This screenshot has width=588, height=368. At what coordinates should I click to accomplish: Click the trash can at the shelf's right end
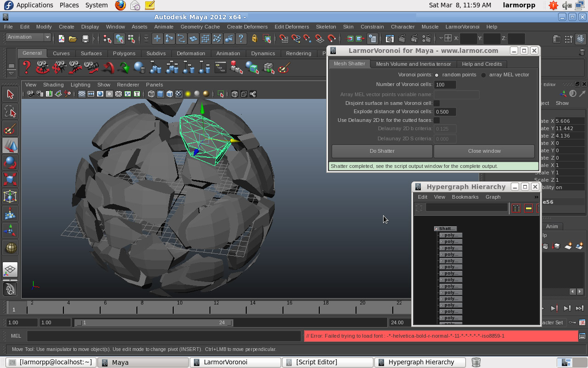click(582, 52)
